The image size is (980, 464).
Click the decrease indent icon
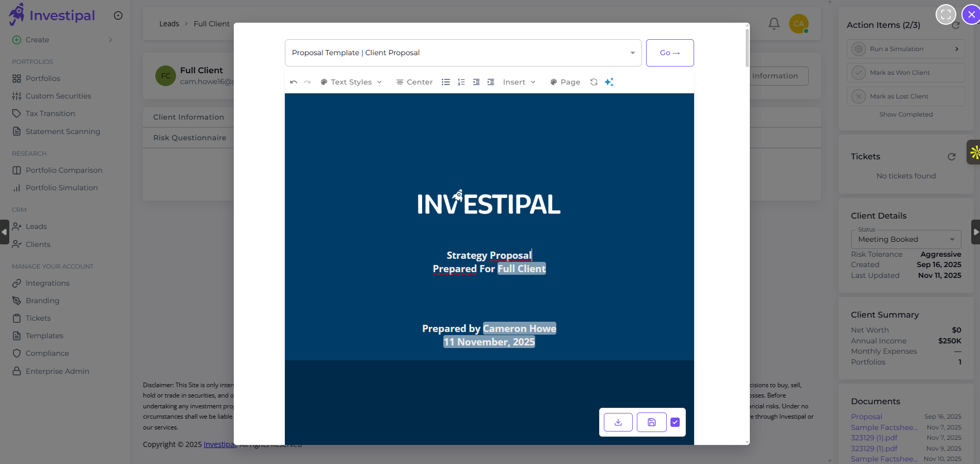pos(476,82)
